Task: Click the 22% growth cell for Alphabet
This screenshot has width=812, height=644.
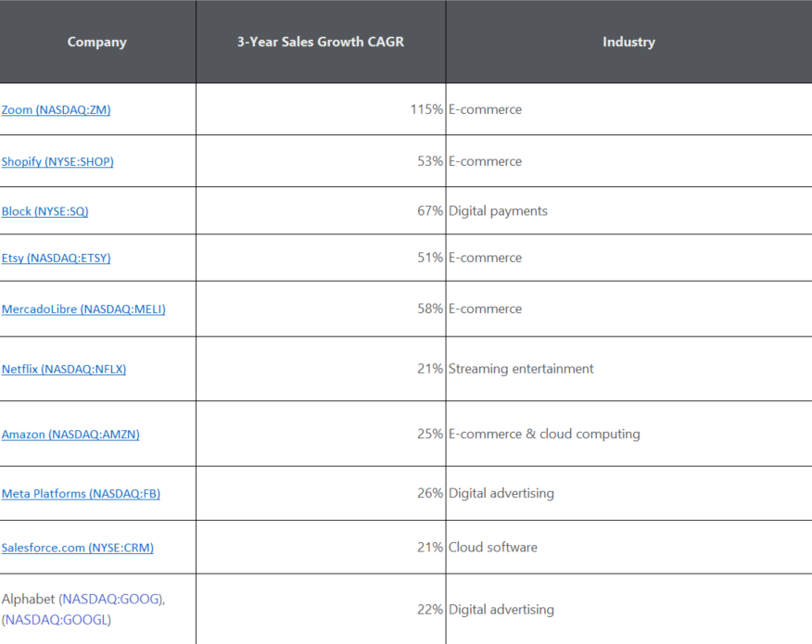Action: (321, 610)
